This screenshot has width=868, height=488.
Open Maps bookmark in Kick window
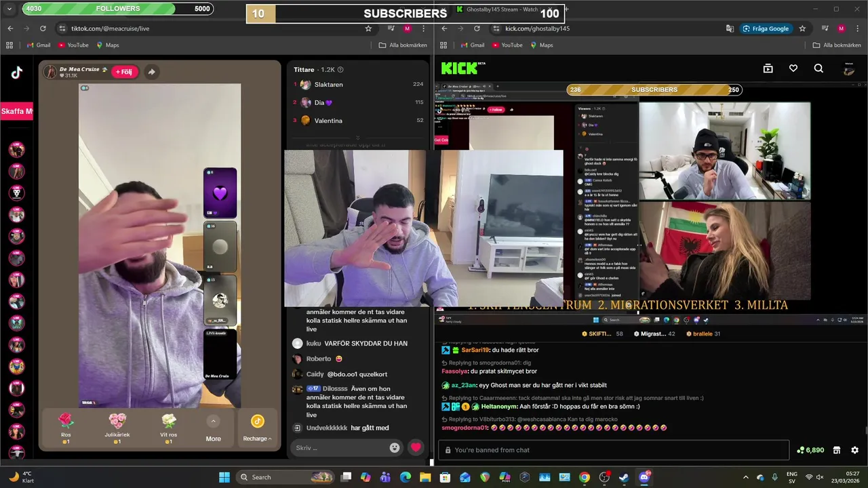click(541, 45)
